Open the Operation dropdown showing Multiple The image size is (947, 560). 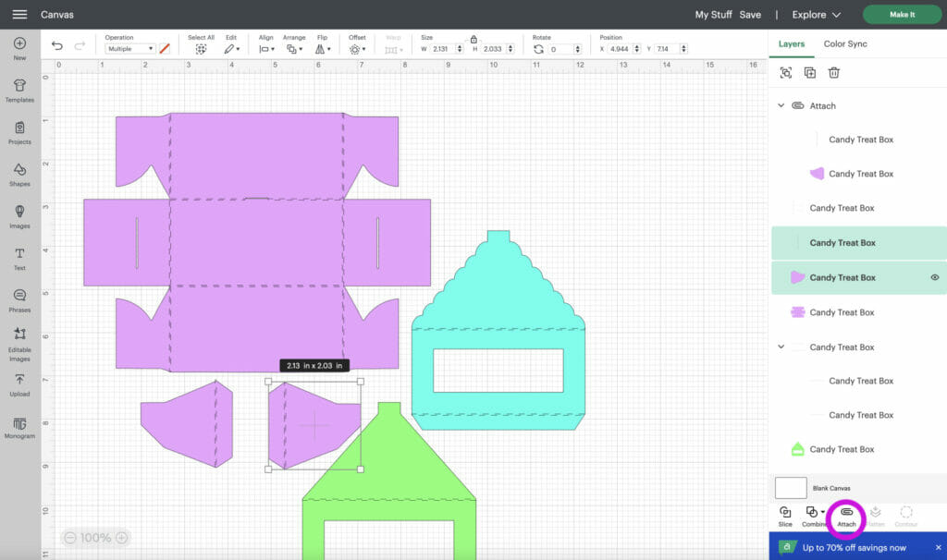point(129,49)
